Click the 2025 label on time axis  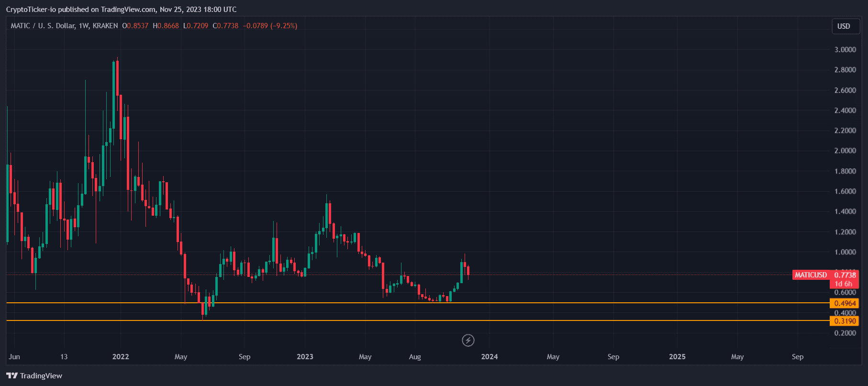click(x=677, y=357)
